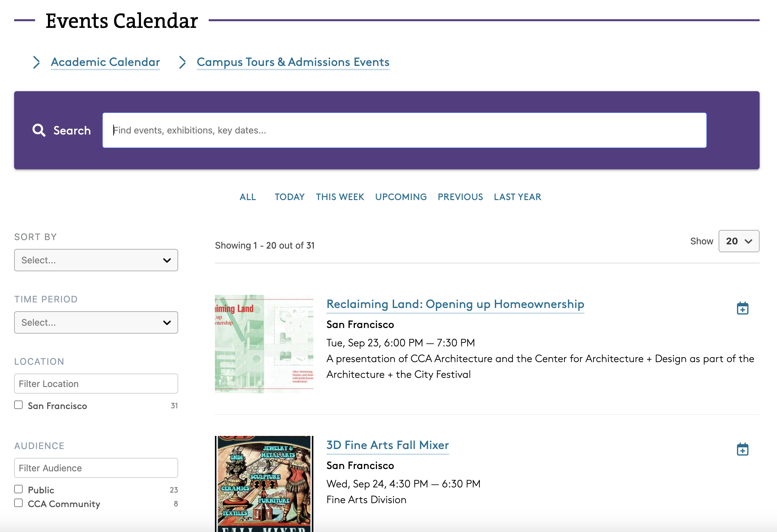777x532 pixels.
Task: Open the Academic Calendar link
Action: tap(105, 62)
